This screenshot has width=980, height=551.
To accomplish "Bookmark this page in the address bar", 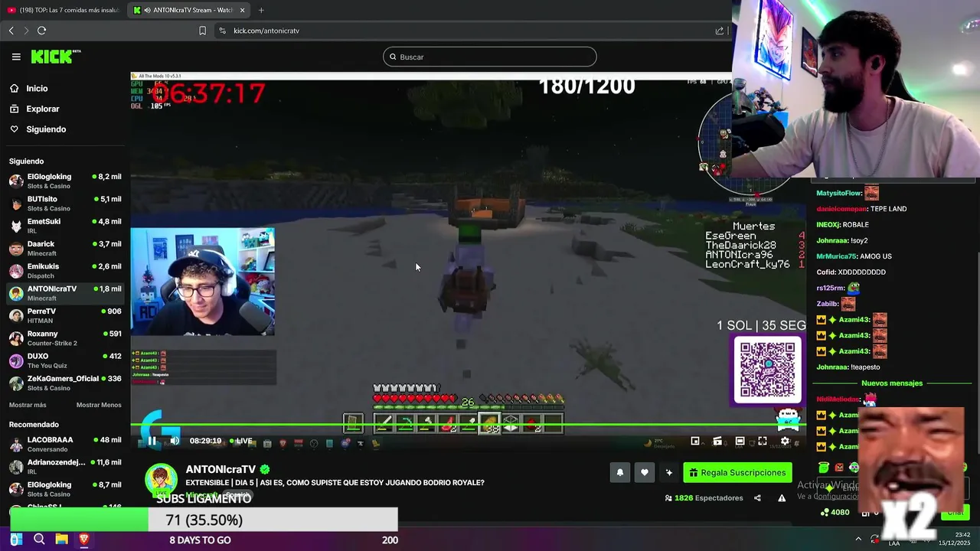I will click(202, 31).
